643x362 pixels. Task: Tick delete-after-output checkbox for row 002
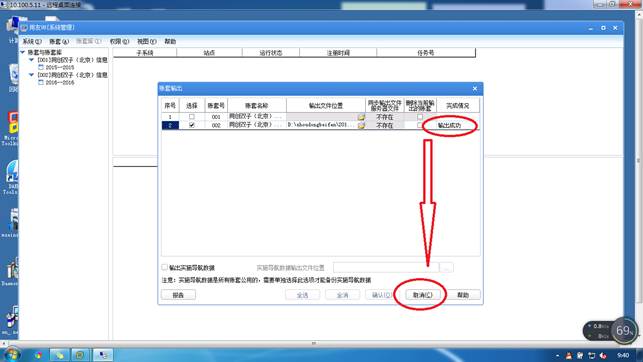tap(420, 125)
